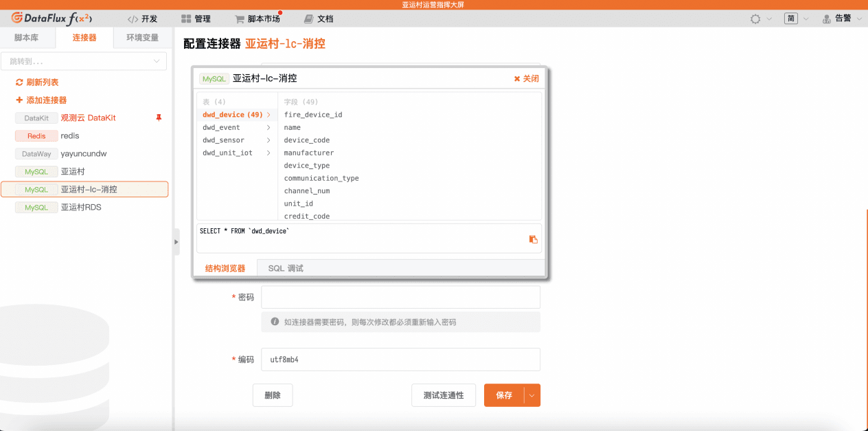Click the SELECT * FROM dwd_device text
Viewport: 868px width, 431px height.
point(244,231)
